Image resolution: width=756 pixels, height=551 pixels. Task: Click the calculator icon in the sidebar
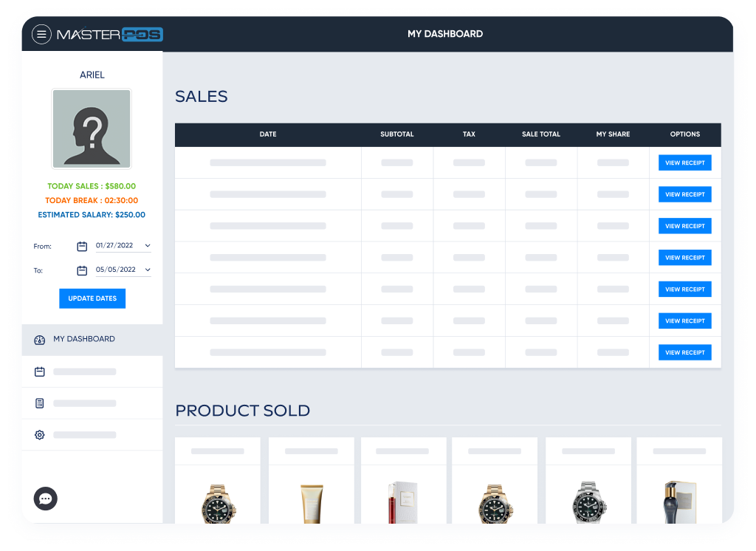click(39, 403)
